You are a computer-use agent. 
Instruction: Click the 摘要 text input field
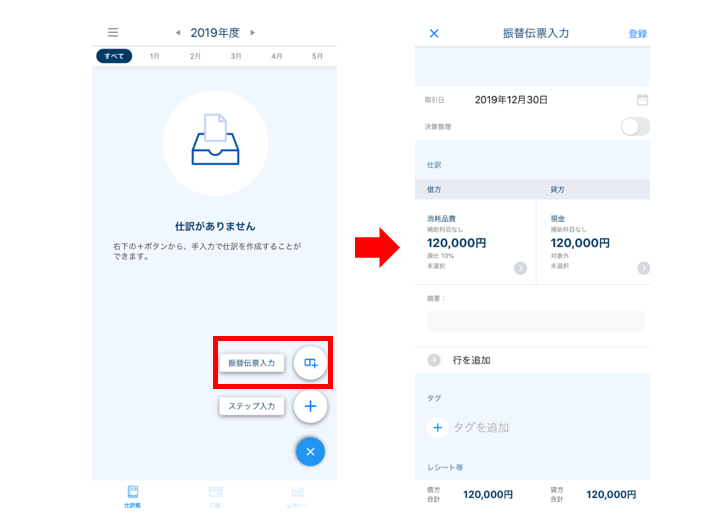[535, 321]
